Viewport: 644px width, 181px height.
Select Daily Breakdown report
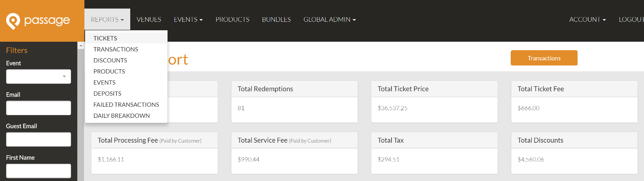[126, 116]
